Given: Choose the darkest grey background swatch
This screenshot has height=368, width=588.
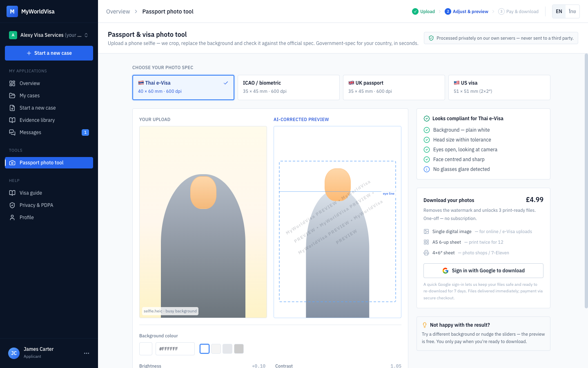Looking at the screenshot, I should 239,349.
